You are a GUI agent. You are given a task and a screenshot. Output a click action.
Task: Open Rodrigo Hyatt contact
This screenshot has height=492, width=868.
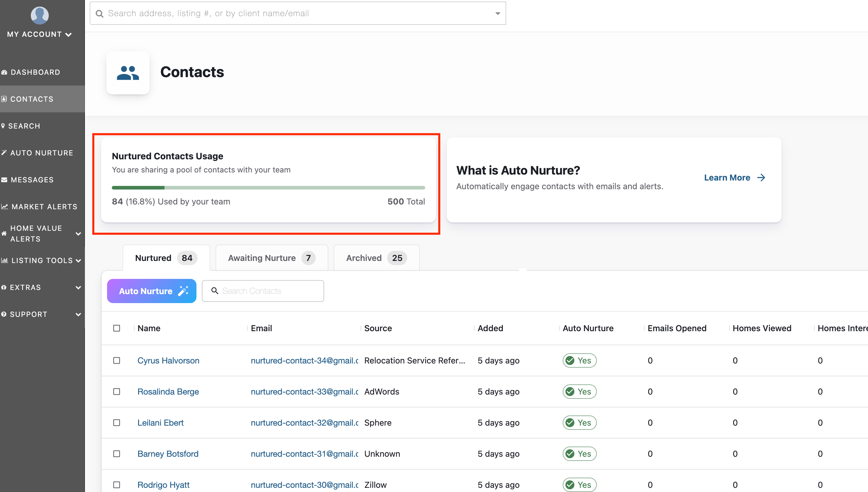(x=163, y=485)
